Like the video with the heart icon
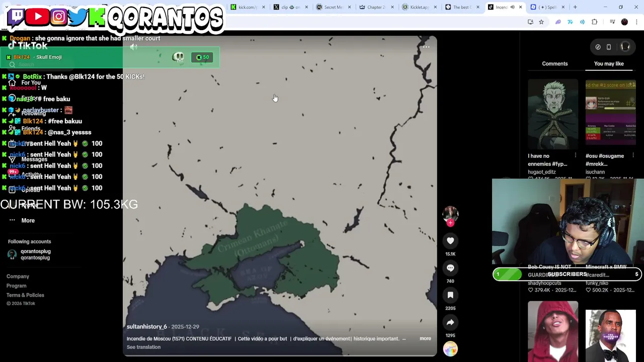This screenshot has height=362, width=644. [x=450, y=241]
